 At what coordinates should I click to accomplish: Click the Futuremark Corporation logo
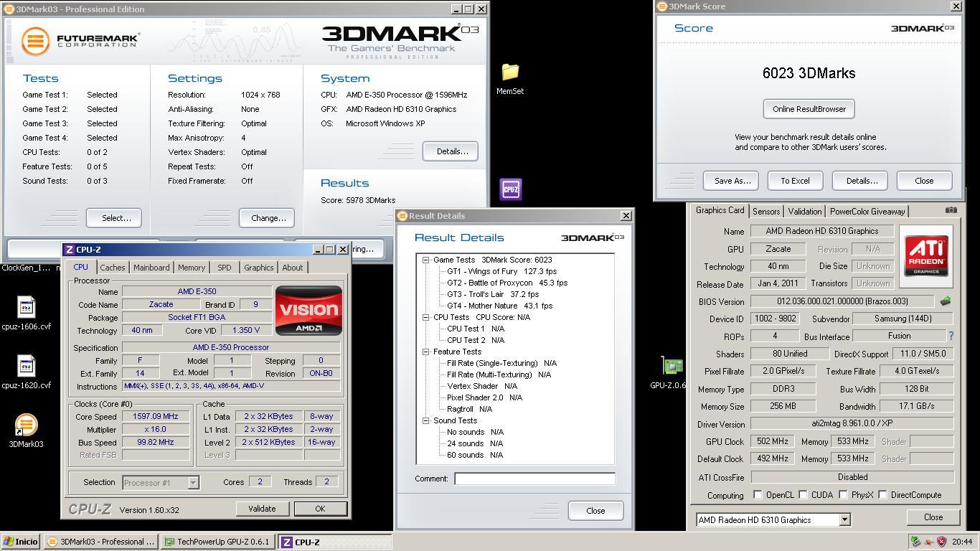80,41
